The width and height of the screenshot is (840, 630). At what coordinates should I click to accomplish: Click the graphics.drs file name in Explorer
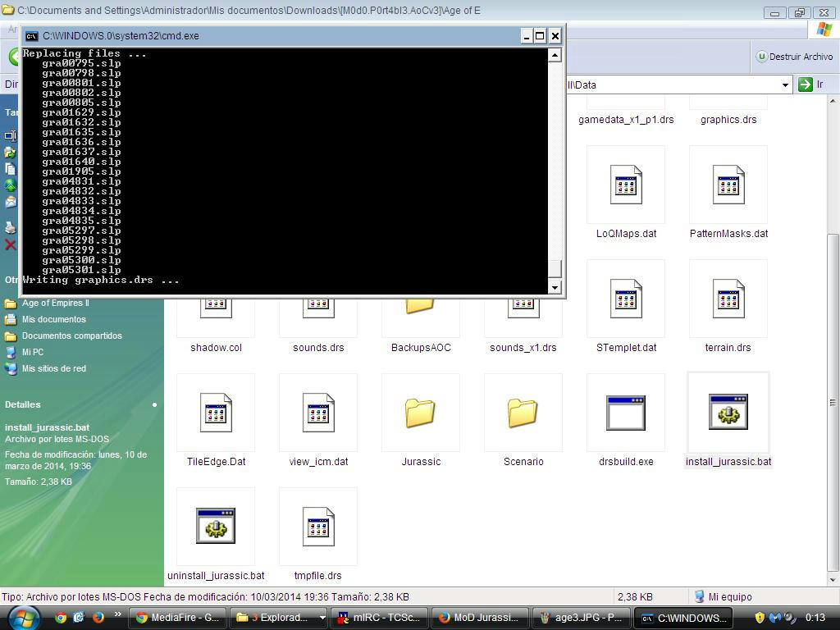pos(728,120)
